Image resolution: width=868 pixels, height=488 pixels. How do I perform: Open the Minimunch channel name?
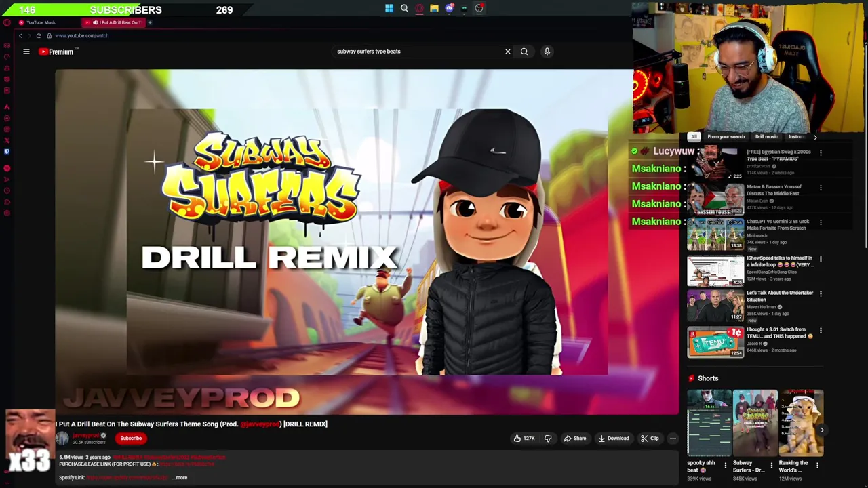pos(757,235)
